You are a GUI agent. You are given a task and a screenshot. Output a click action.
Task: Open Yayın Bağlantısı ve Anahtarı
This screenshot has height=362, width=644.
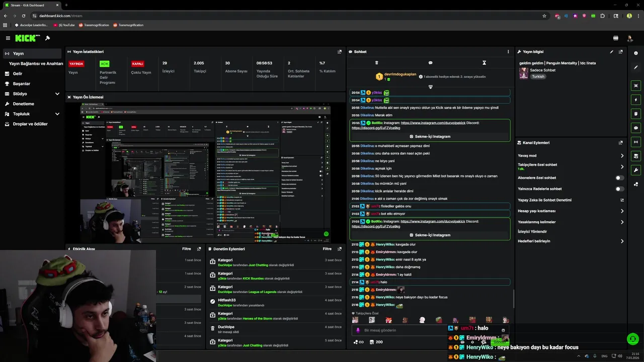[x=36, y=64]
